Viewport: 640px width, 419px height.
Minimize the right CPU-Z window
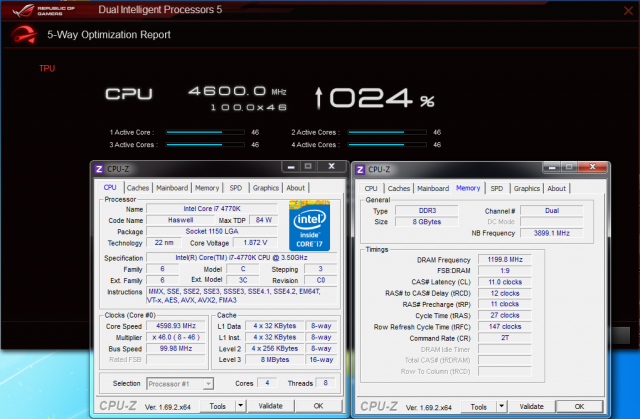552,167
